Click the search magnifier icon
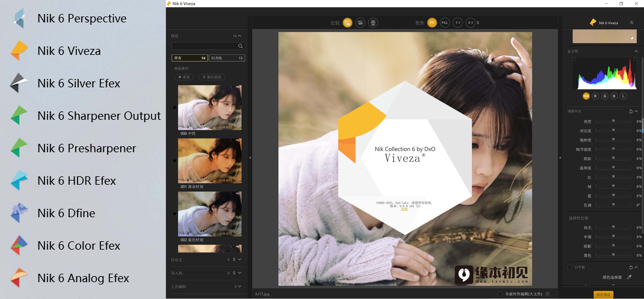Viewport: 644px width, 299px height. 240,46
